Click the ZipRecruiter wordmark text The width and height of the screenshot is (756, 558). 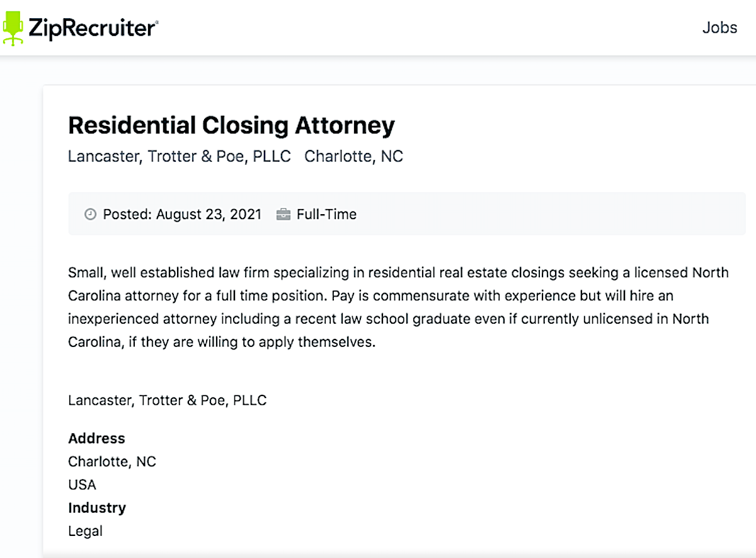(93, 28)
